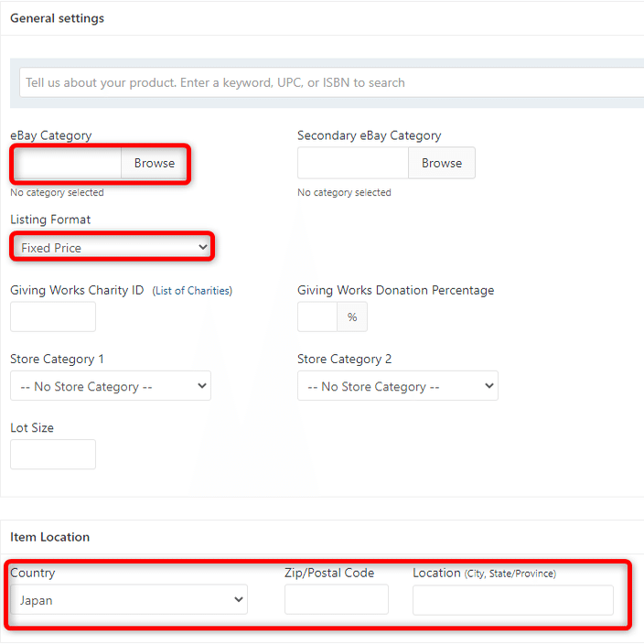Click the Giving Works Charity ID label
Viewport: 644px width, 644px height.
pos(77,290)
